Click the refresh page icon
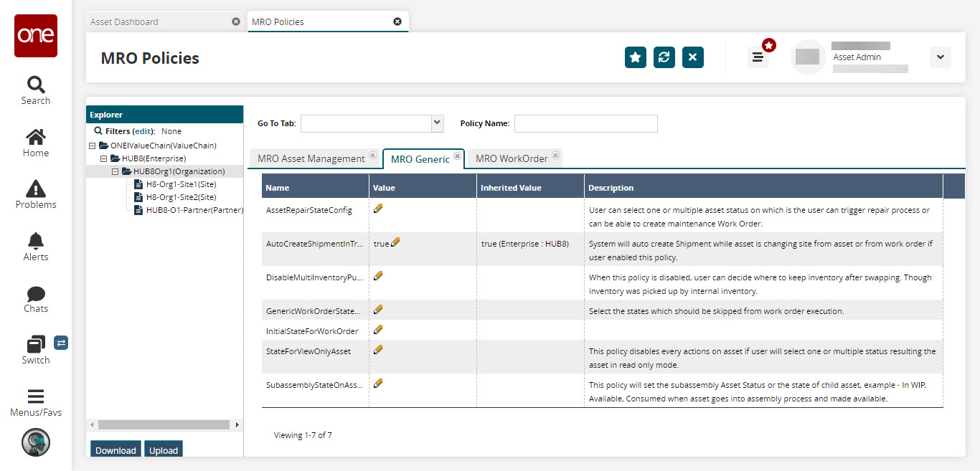Viewport: 980px width, 471px height. [x=664, y=57]
